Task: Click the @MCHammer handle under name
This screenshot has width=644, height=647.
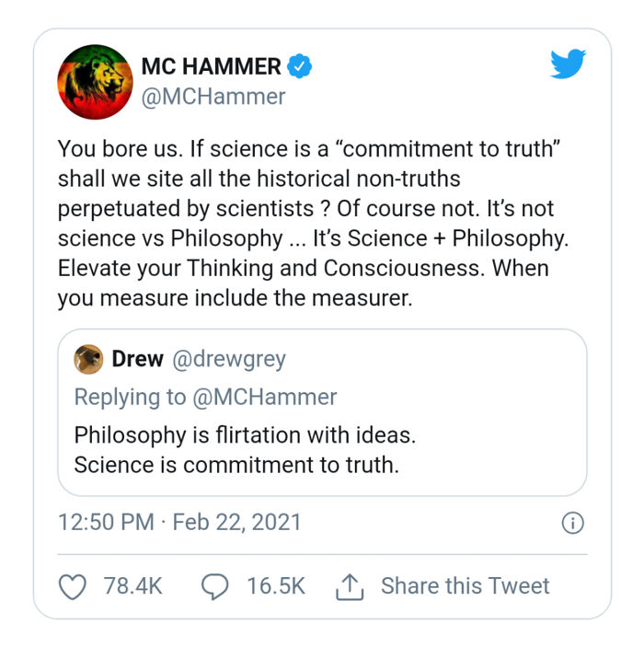Action: click(213, 96)
